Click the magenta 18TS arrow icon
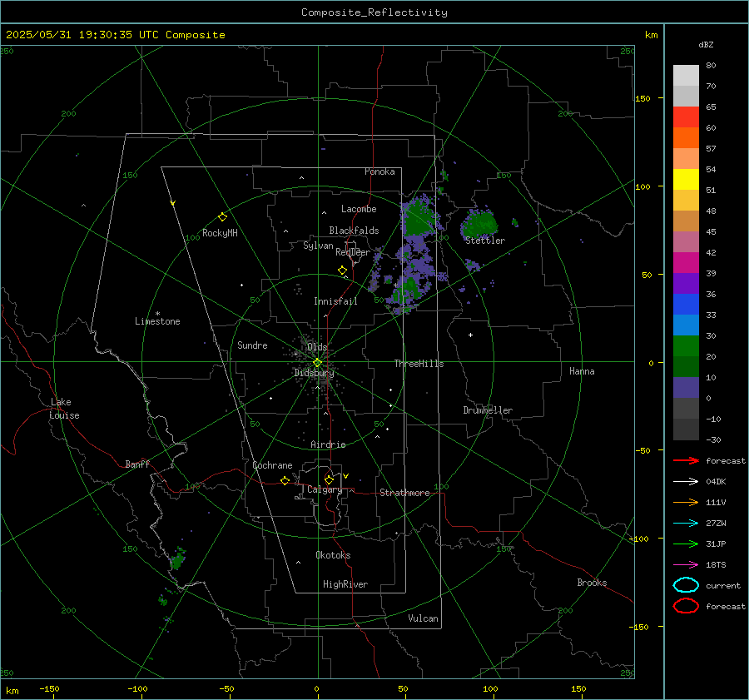This screenshot has height=700, width=749. tap(686, 564)
